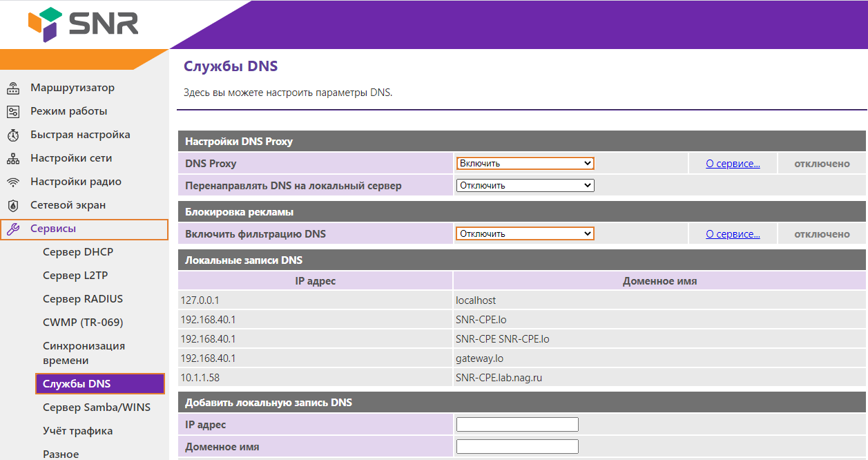Screen dimensions: 868x460
Task: Open the CWMP (TR-069) settings
Action: [x=83, y=323]
